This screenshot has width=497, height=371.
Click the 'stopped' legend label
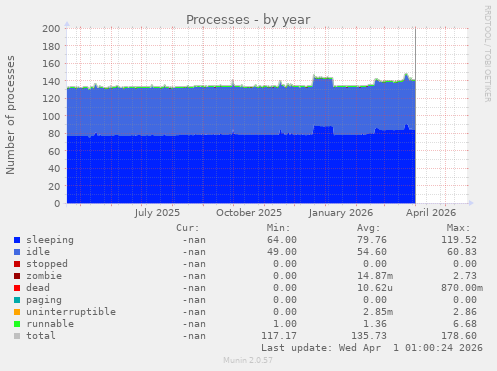pyautogui.click(x=47, y=264)
